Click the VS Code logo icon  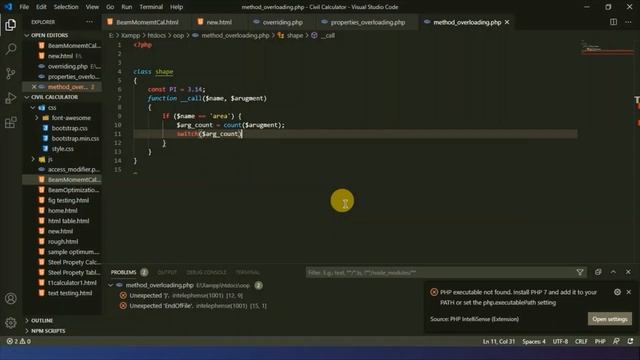(8, 7)
